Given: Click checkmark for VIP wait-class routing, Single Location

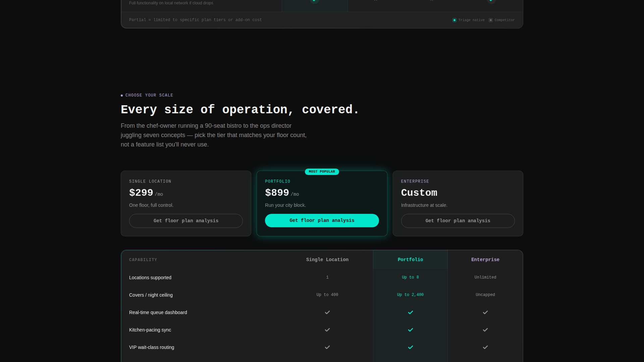Looking at the screenshot, I should [x=327, y=347].
